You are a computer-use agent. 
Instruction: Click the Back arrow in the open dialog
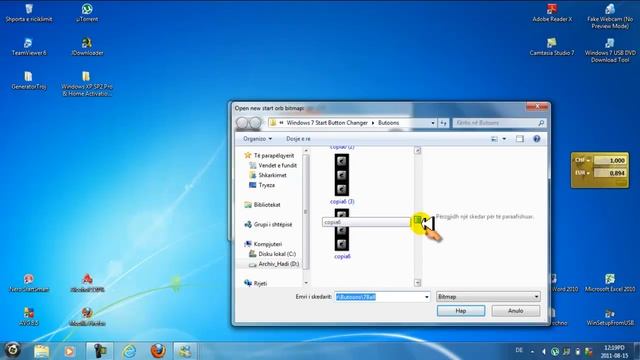point(242,122)
